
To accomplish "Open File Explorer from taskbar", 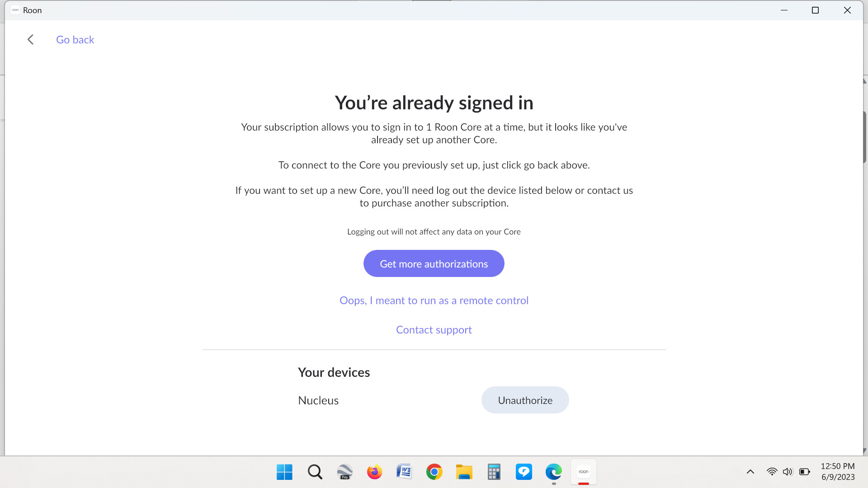I will click(x=464, y=472).
